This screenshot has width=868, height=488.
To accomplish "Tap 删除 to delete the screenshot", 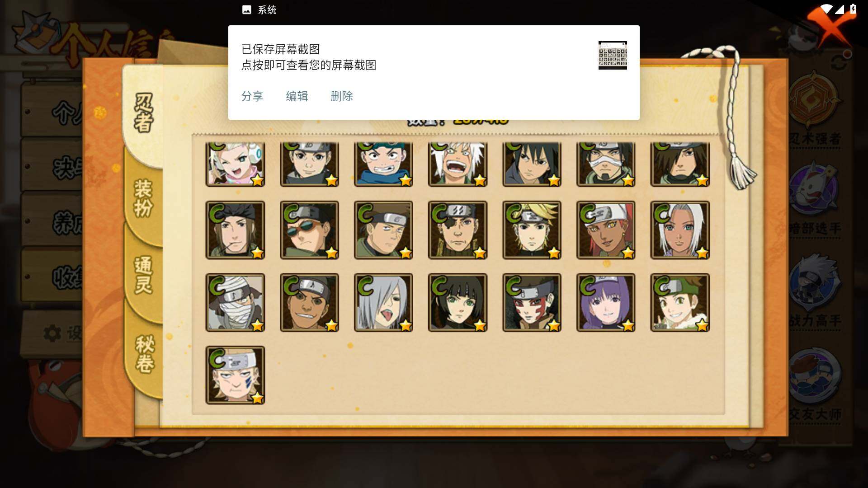I will click(x=342, y=96).
